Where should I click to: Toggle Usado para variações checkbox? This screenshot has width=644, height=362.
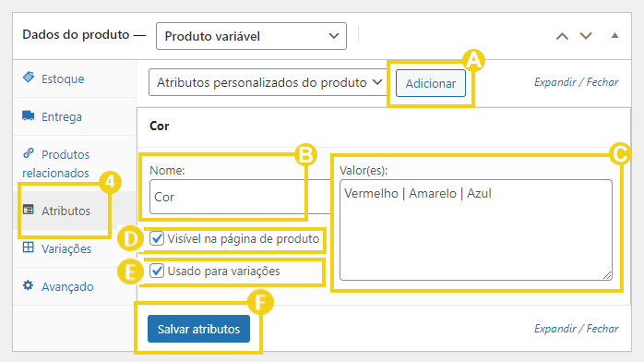click(157, 271)
